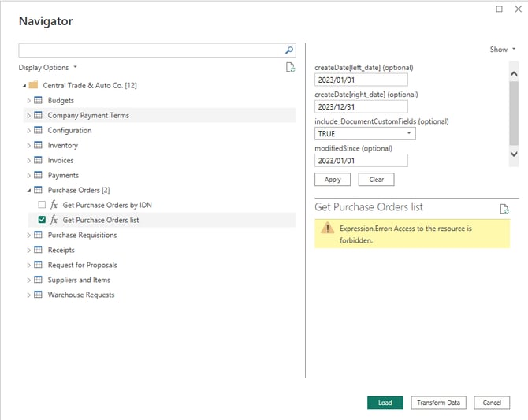Click the Clear button
The image size is (528, 420).
point(376,180)
